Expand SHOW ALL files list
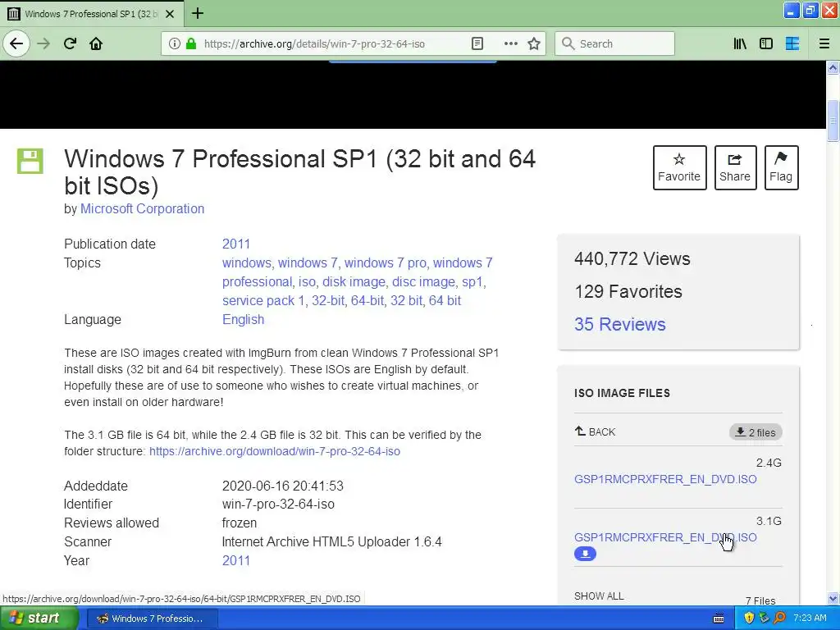Image resolution: width=840 pixels, height=630 pixels. [599, 596]
